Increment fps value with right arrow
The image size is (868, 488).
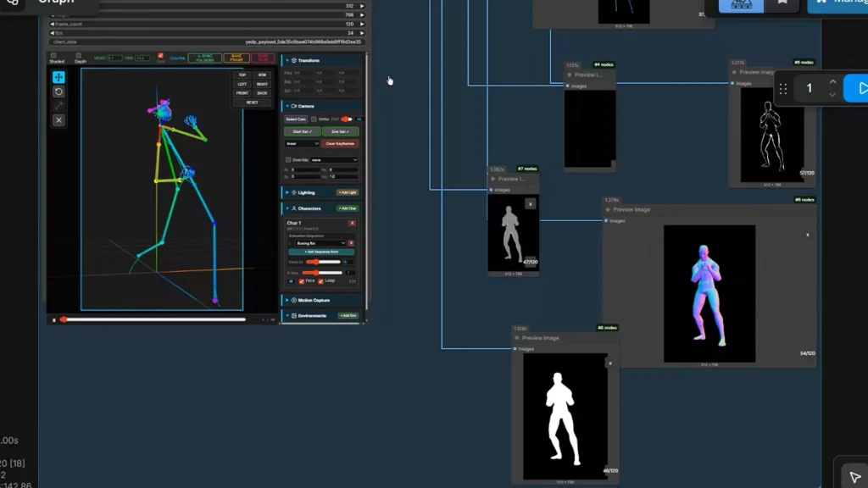pos(362,33)
